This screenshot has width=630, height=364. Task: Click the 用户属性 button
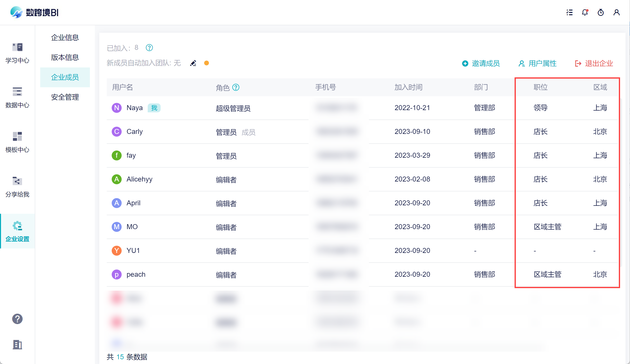537,63
